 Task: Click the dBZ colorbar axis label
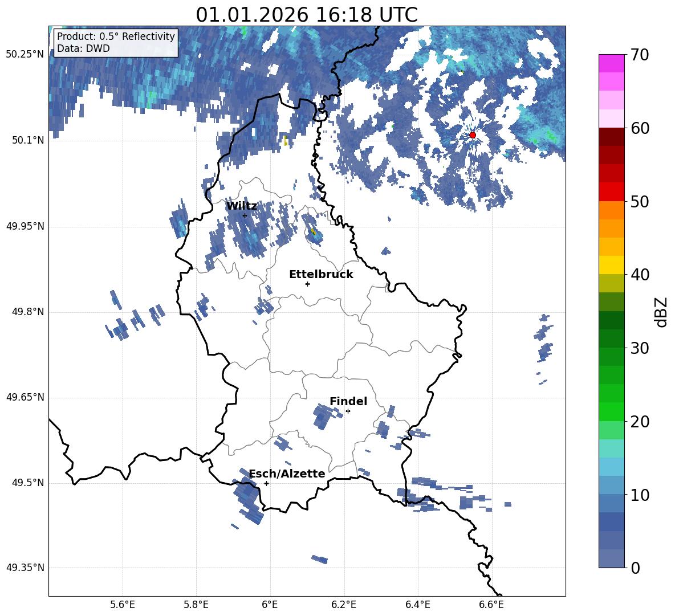662,312
